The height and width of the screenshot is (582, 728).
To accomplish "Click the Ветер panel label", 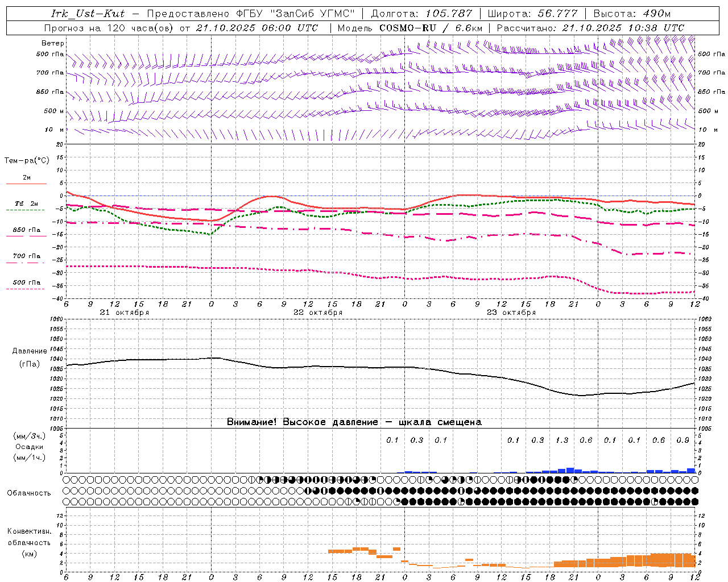I will pyautogui.click(x=53, y=43).
